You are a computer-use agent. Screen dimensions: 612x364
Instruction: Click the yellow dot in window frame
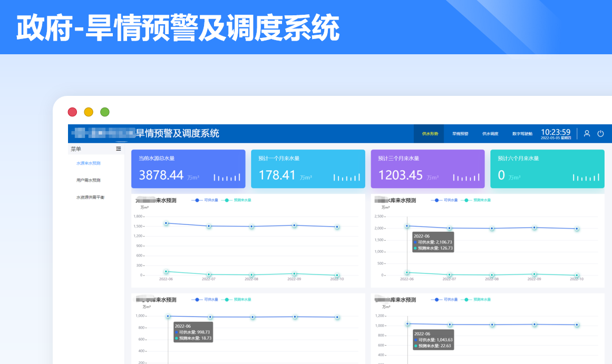point(89,112)
